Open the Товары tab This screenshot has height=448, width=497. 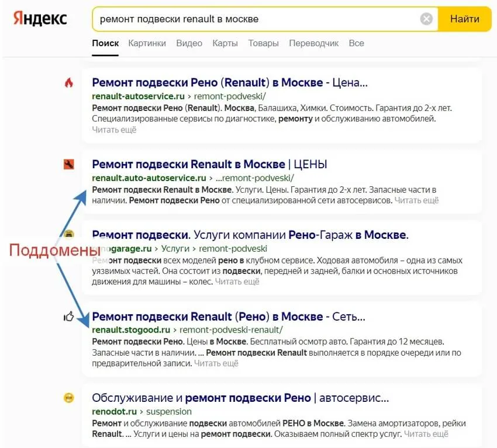263,43
